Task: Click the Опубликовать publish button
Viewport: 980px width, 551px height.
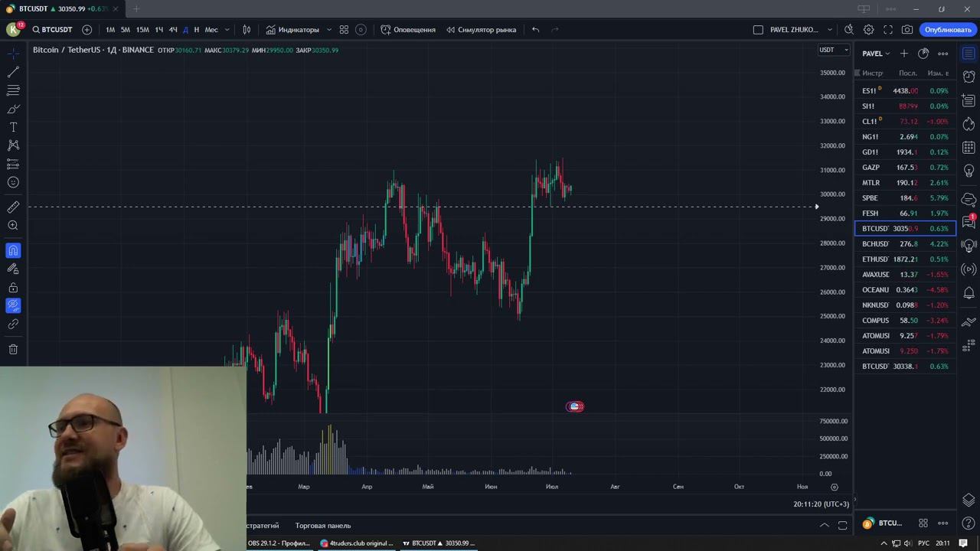Action: tap(948, 30)
